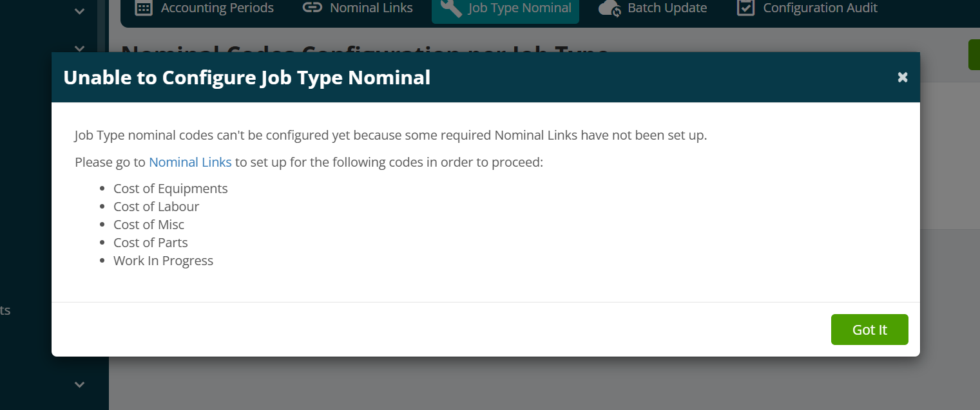Expand the bottom sidebar chevron
The height and width of the screenshot is (410, 980).
pyautogui.click(x=80, y=385)
